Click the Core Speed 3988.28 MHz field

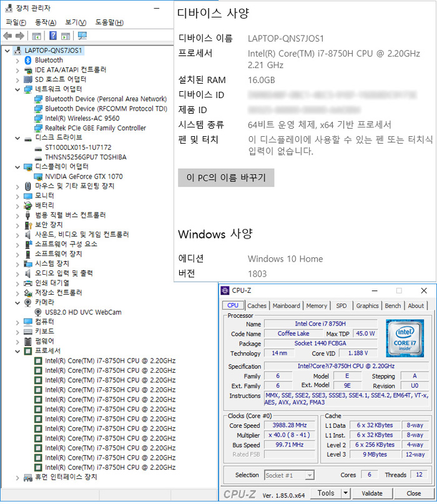[x=290, y=425]
